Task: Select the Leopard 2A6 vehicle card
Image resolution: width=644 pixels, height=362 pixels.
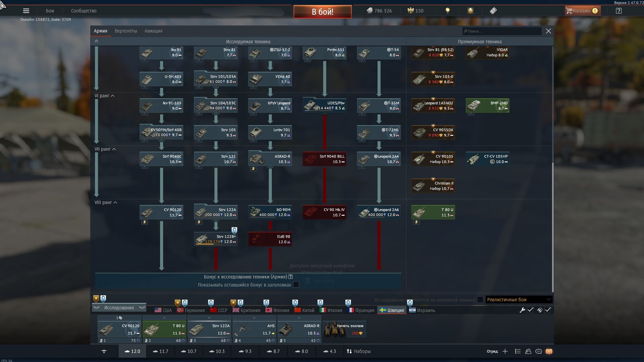Action: (x=379, y=212)
